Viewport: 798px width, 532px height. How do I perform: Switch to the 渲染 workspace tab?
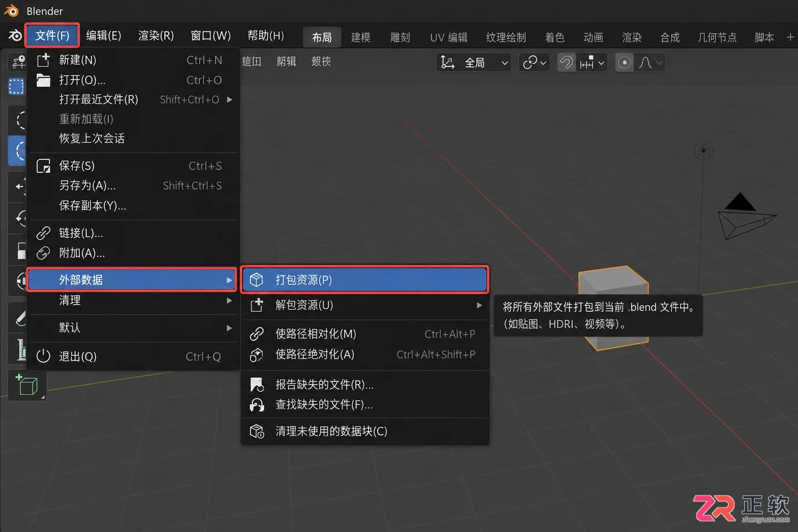632,37
